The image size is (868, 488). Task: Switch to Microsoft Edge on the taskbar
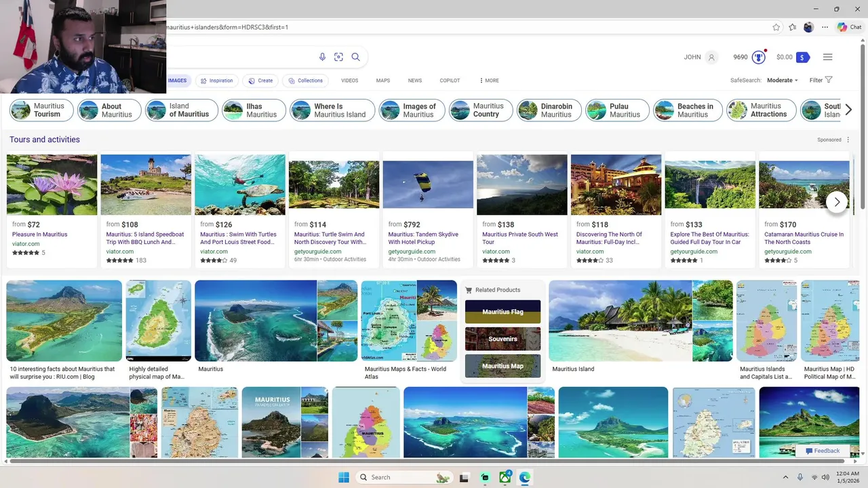(x=525, y=477)
